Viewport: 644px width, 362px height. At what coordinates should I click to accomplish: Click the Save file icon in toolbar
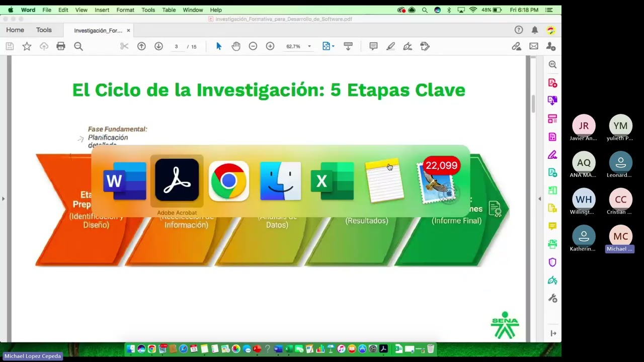point(10,46)
